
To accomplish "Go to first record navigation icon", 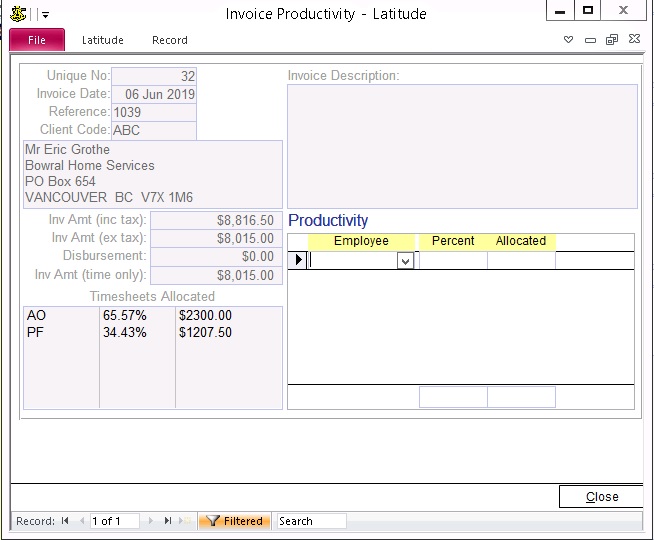I will 65,521.
